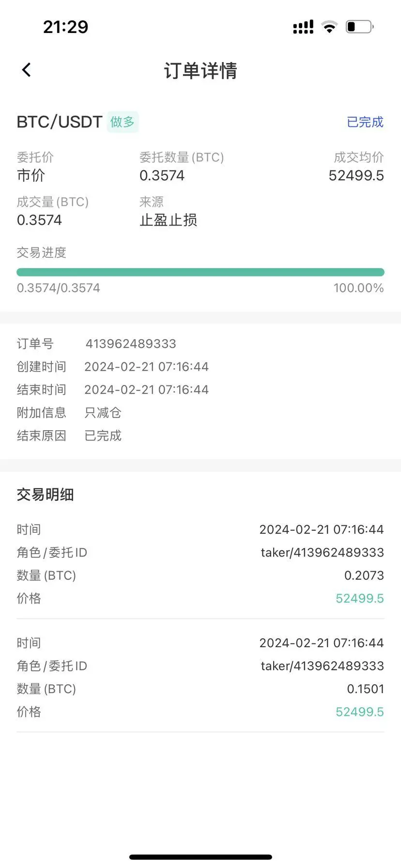Image resolution: width=401 pixels, height=868 pixels.
Task: Tap the back arrow icon
Action: point(27,70)
